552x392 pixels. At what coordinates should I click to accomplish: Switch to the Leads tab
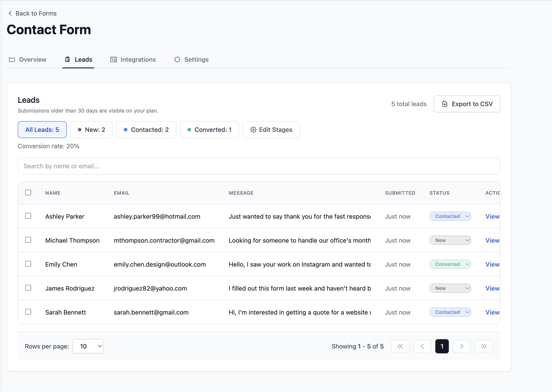[78, 60]
